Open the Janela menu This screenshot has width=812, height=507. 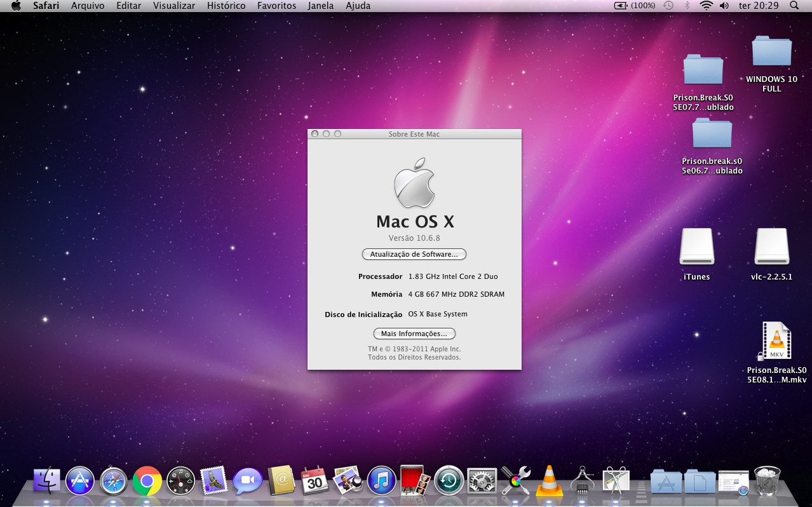(321, 6)
